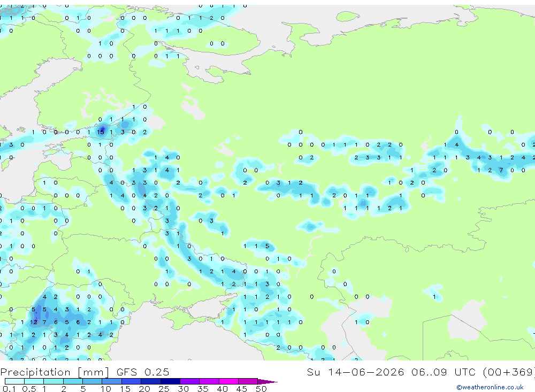Click the '15' precipitation value on the map

[101, 132]
